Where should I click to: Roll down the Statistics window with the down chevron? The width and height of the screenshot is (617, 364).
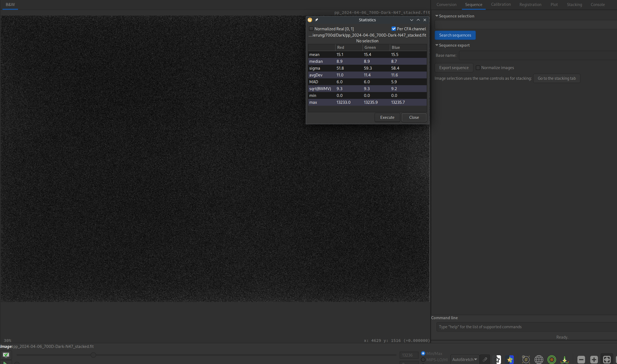pos(412,20)
